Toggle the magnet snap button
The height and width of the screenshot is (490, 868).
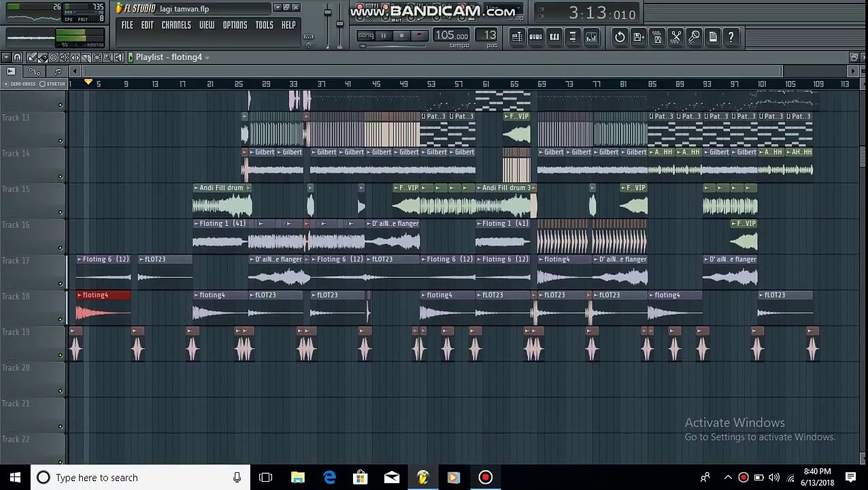click(x=17, y=57)
